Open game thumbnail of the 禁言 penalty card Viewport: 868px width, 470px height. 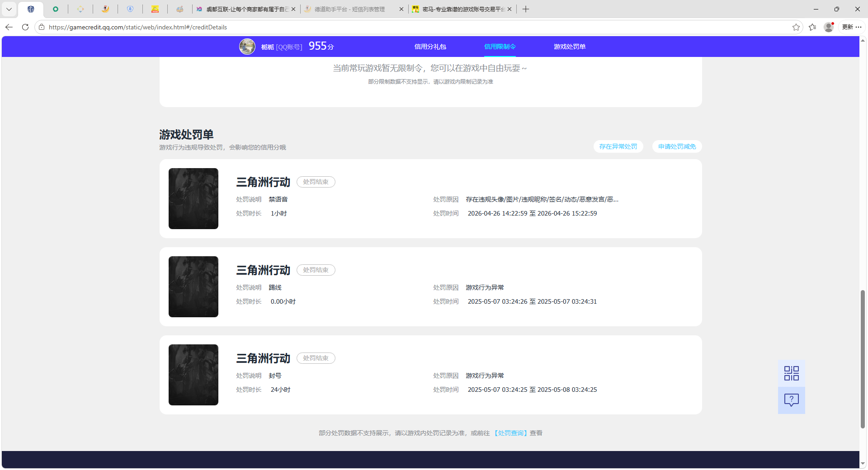[x=193, y=198]
